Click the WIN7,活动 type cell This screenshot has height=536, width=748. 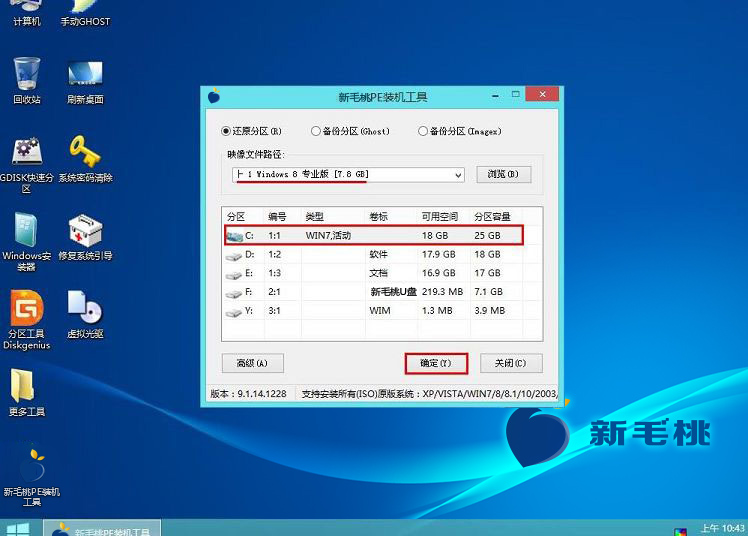pyautogui.click(x=328, y=236)
